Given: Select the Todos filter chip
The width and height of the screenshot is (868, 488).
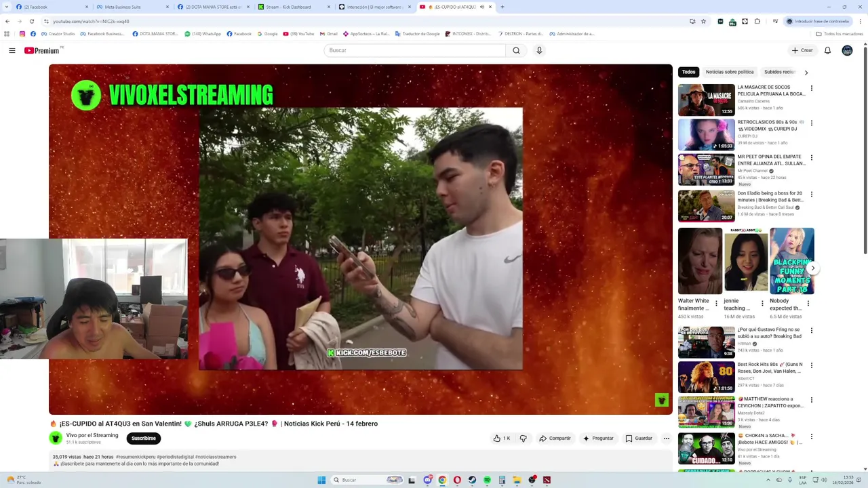Looking at the screenshot, I should pyautogui.click(x=688, y=72).
